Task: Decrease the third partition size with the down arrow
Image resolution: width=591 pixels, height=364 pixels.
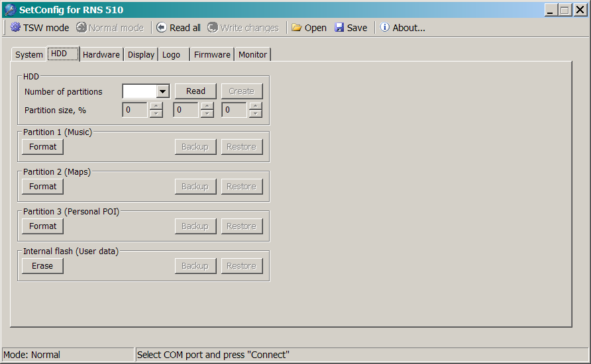Action: click(256, 114)
